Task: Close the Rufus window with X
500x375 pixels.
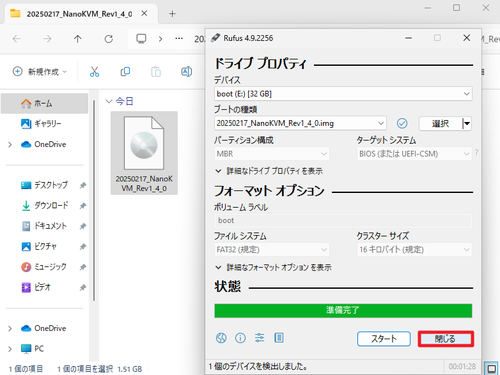Action: tap(467, 38)
